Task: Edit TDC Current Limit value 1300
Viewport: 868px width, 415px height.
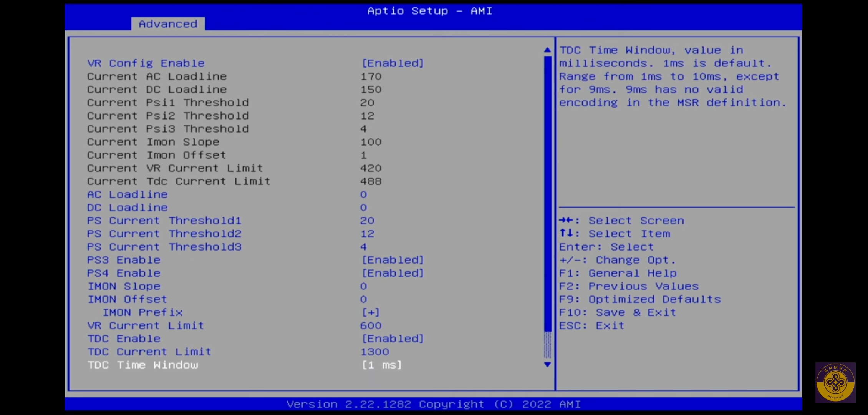Action: [374, 352]
